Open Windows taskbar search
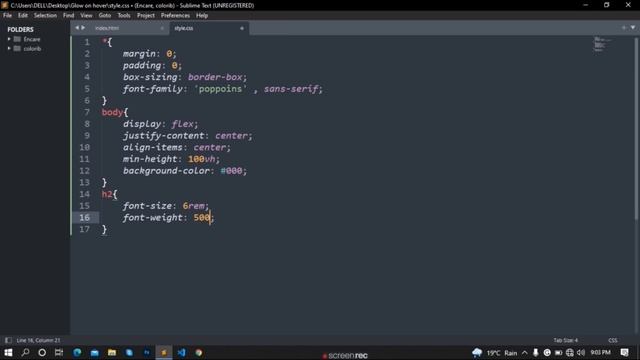This screenshot has width=640, height=360. [x=25, y=352]
